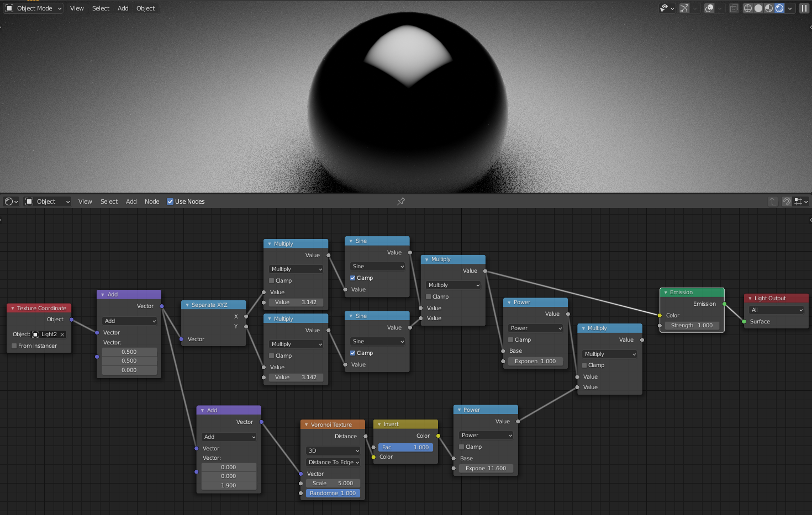812x515 pixels.
Task: Click the Emission node header
Action: [692, 292]
